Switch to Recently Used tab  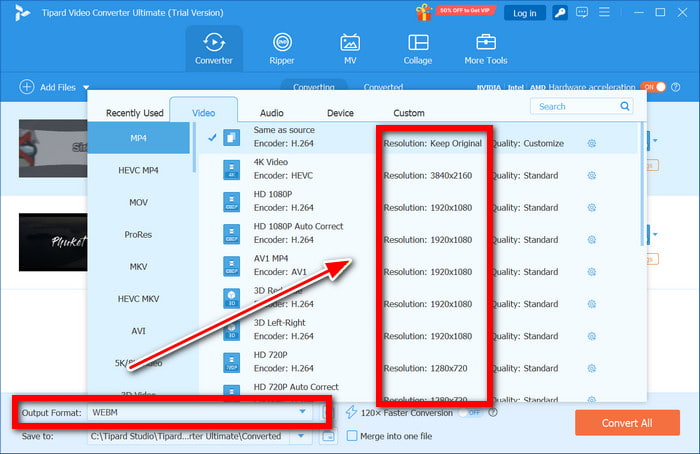click(x=134, y=113)
